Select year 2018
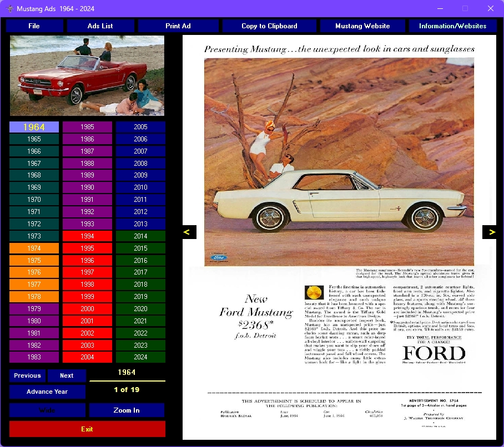The width and height of the screenshot is (504, 447). [x=141, y=285]
